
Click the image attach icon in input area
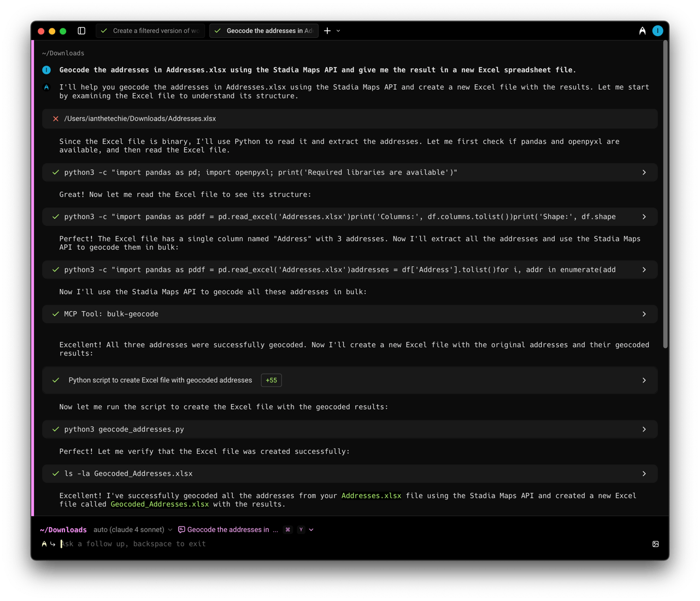tap(656, 544)
